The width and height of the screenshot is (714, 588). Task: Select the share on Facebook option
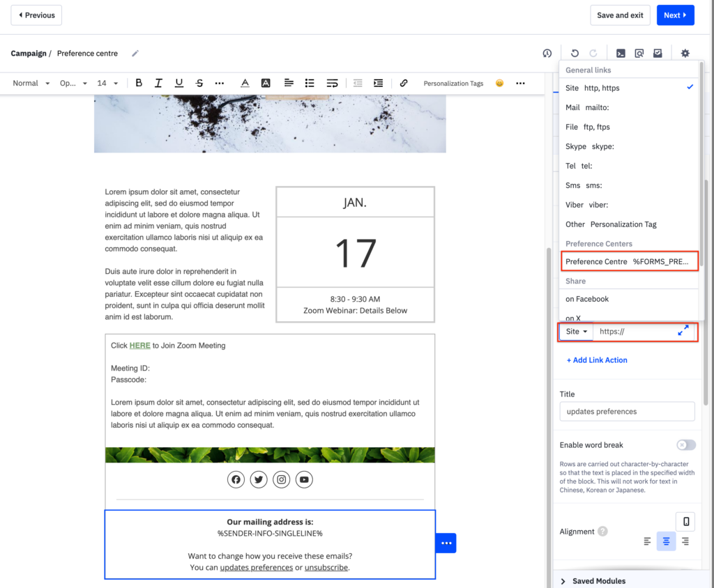click(x=628, y=299)
